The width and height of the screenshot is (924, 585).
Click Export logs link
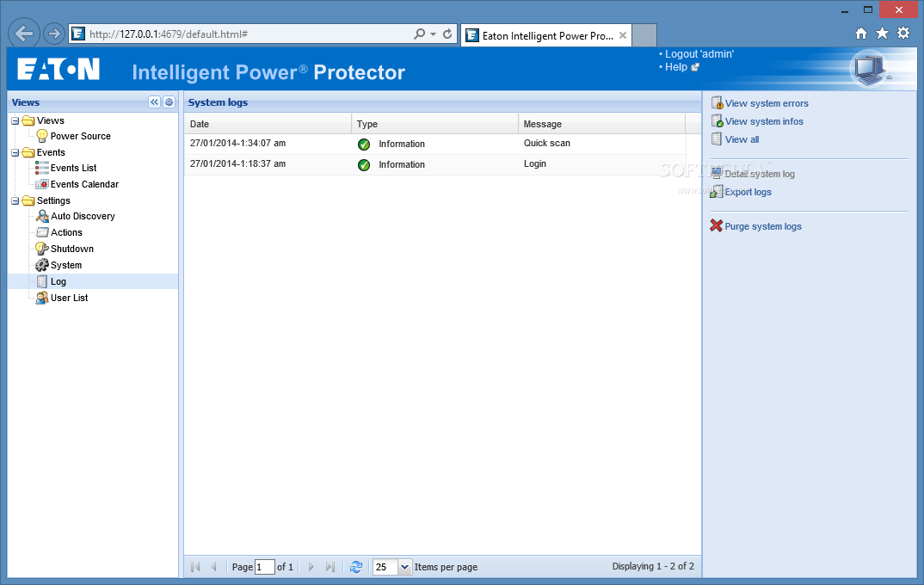(x=748, y=192)
